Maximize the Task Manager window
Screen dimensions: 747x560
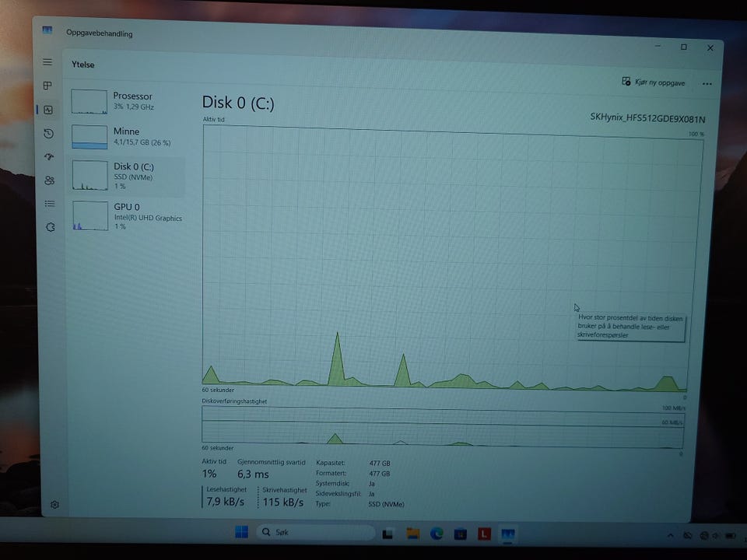(x=684, y=47)
